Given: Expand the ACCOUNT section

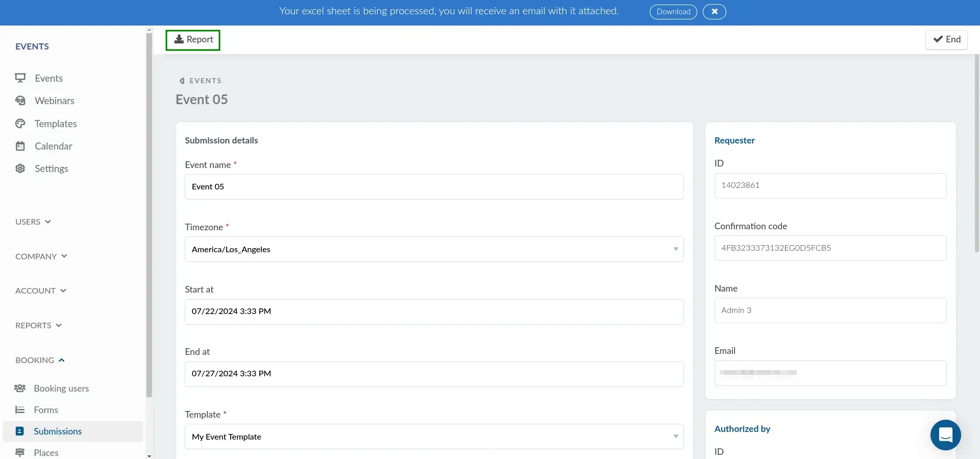Looking at the screenshot, I should click(x=41, y=291).
